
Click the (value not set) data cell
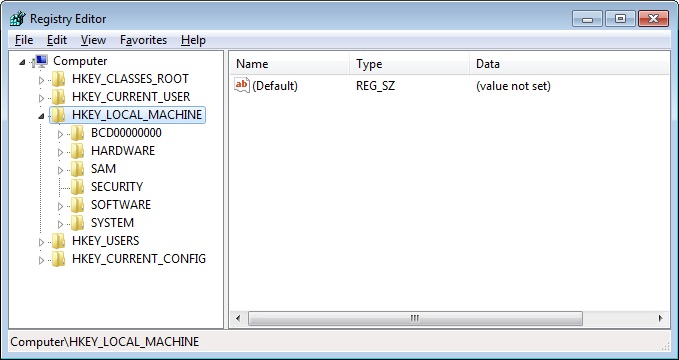pyautogui.click(x=513, y=86)
